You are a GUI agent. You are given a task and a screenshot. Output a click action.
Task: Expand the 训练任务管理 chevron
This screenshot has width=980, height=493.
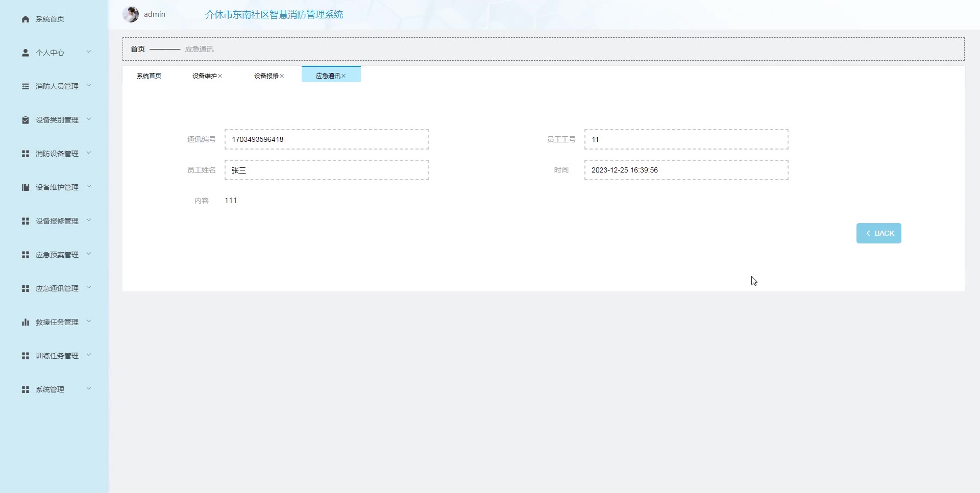89,355
